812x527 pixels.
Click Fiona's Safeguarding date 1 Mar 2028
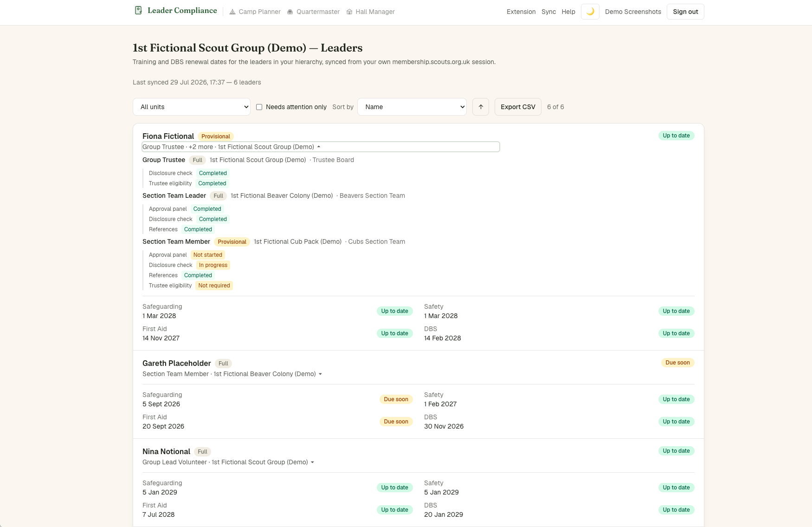(x=159, y=316)
